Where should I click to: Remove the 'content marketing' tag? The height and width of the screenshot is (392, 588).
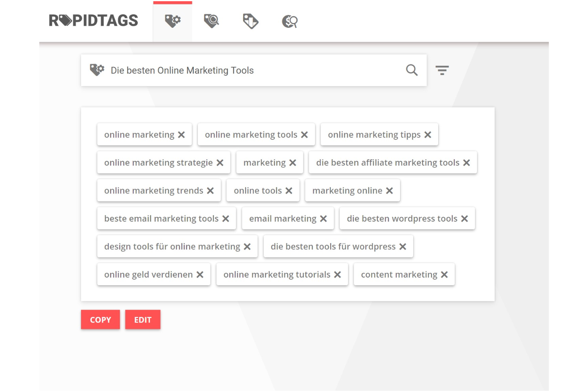pos(444,274)
